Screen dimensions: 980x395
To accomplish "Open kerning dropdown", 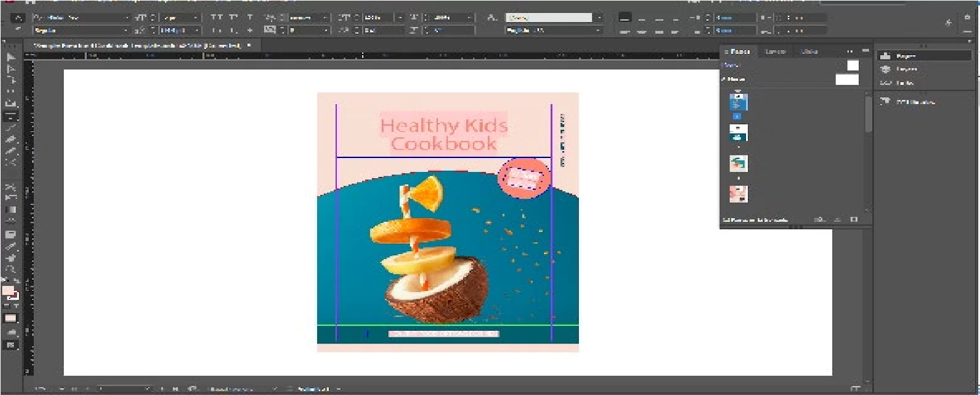I will [x=325, y=18].
